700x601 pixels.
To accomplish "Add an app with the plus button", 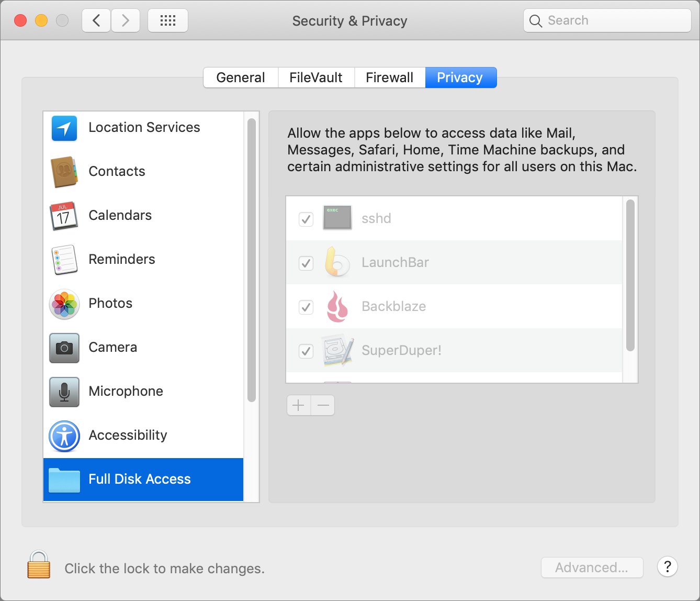I will point(299,405).
